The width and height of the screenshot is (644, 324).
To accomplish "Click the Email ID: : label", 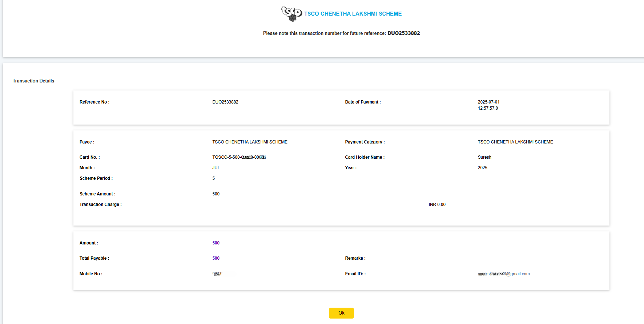I will click(x=355, y=274).
